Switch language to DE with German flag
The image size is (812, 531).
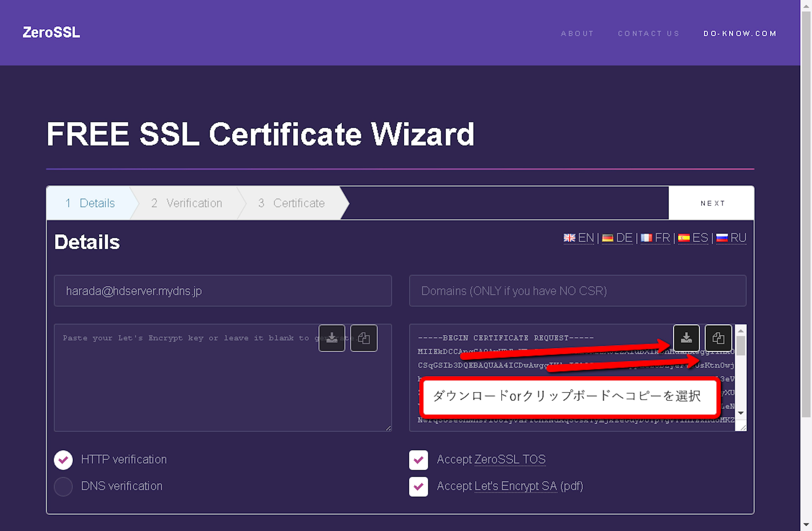point(617,238)
